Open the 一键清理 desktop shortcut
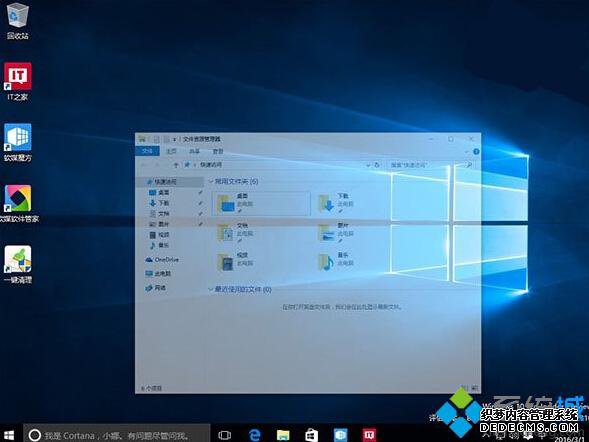Viewport: 589px width, 442px height. tap(18, 265)
